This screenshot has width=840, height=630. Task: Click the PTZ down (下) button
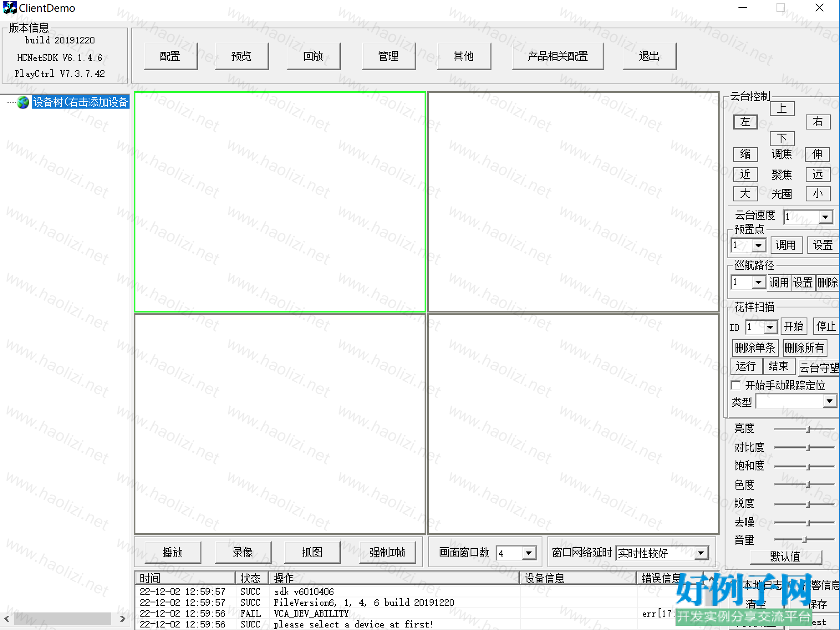pos(781,138)
